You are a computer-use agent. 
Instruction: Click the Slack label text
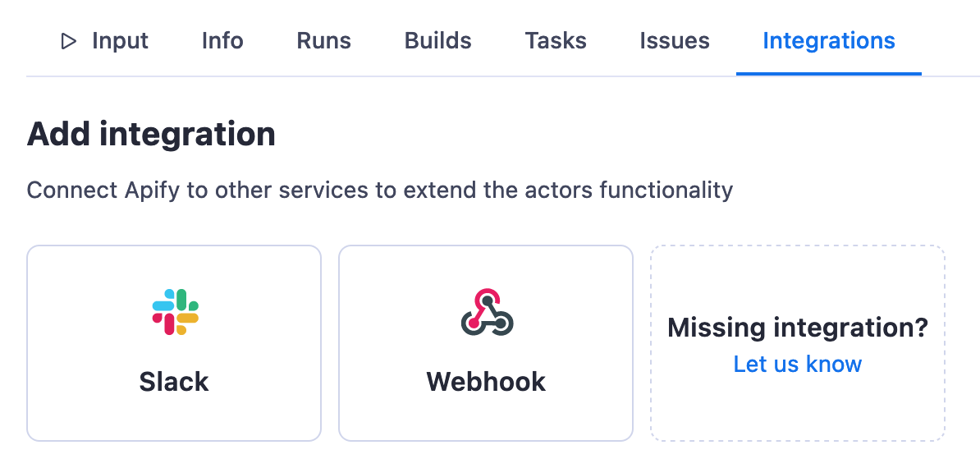[x=174, y=382]
